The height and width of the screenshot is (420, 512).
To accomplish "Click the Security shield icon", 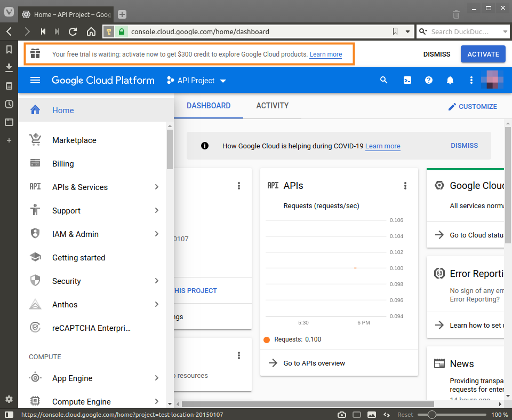I will (35, 280).
